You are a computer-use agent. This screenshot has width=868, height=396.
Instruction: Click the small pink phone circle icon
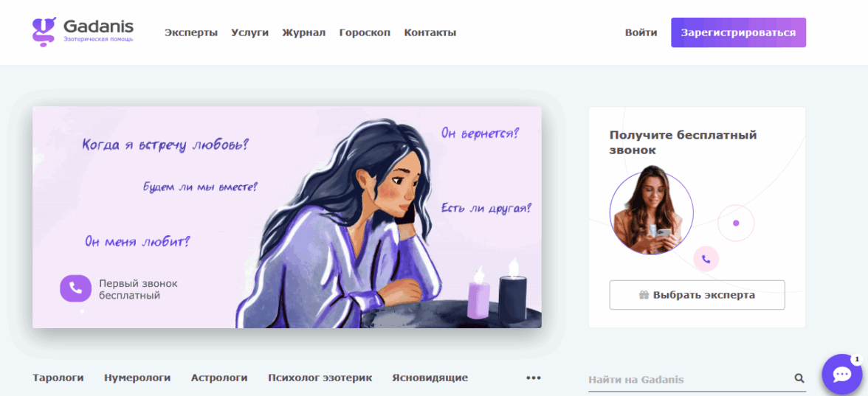coord(706,258)
